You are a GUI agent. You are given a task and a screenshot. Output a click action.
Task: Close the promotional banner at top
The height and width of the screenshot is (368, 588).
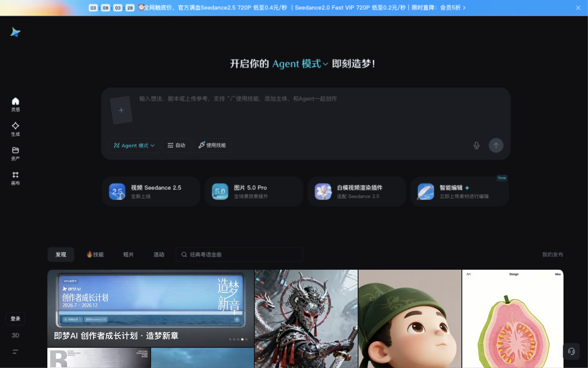click(578, 8)
